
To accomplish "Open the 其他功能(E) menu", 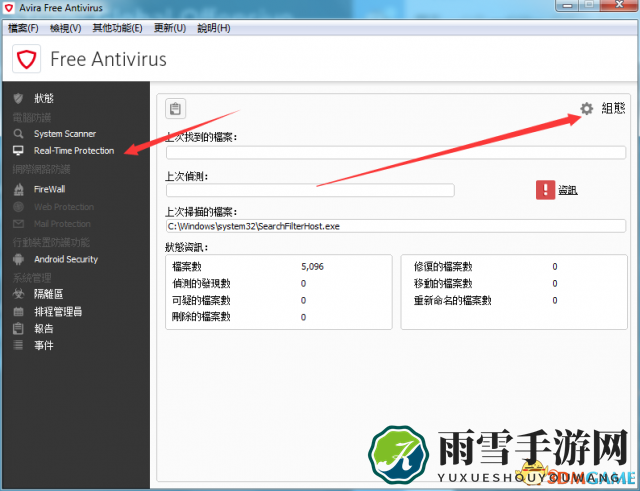I will coord(118,28).
